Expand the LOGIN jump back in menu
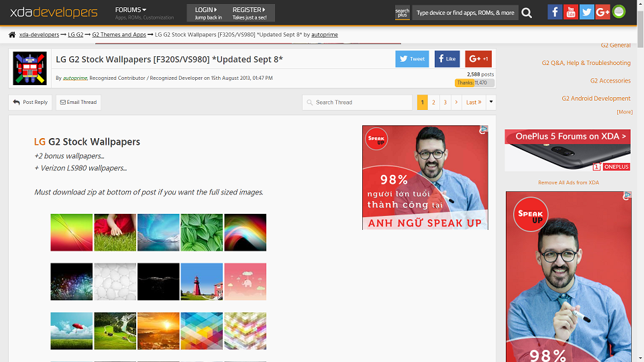 (x=206, y=13)
